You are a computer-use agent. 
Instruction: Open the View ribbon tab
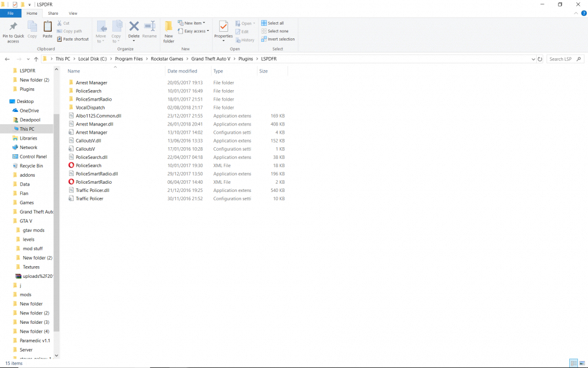point(73,13)
